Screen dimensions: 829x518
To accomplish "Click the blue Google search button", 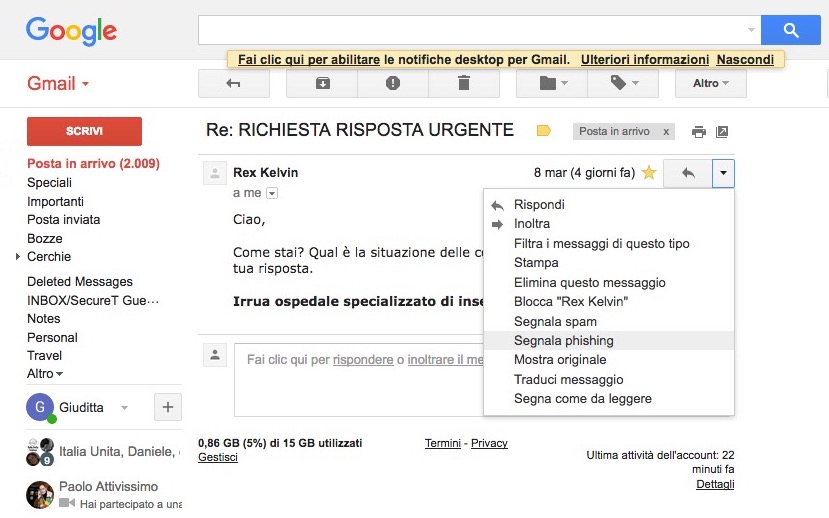I will coord(790,30).
